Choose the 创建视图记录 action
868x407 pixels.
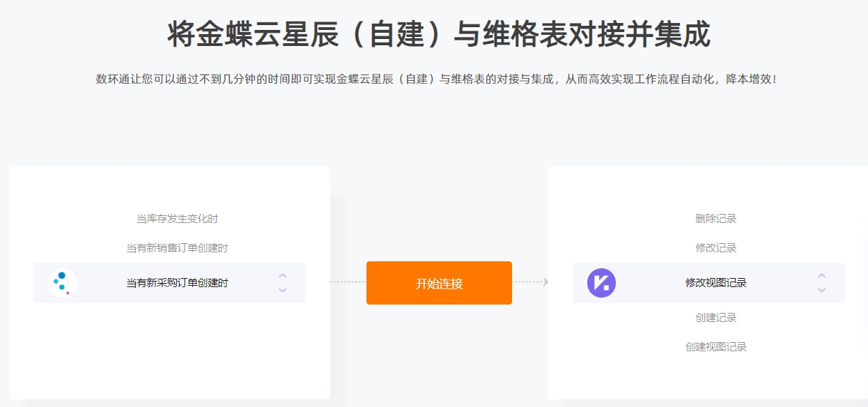coord(716,347)
